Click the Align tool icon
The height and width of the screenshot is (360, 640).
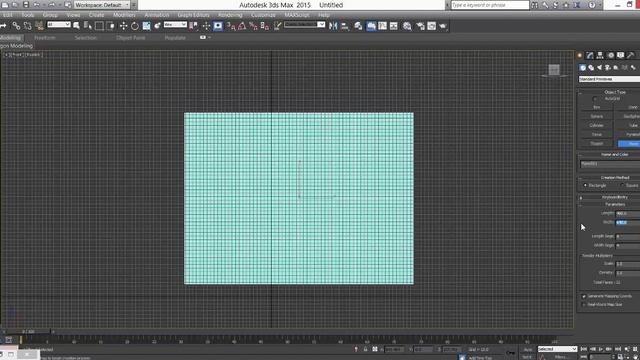345,26
